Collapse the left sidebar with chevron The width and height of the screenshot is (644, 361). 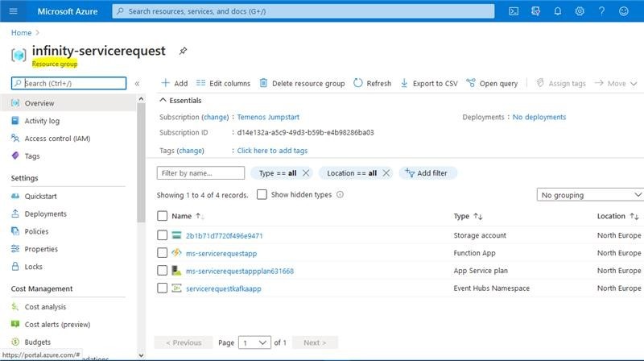coord(138,84)
